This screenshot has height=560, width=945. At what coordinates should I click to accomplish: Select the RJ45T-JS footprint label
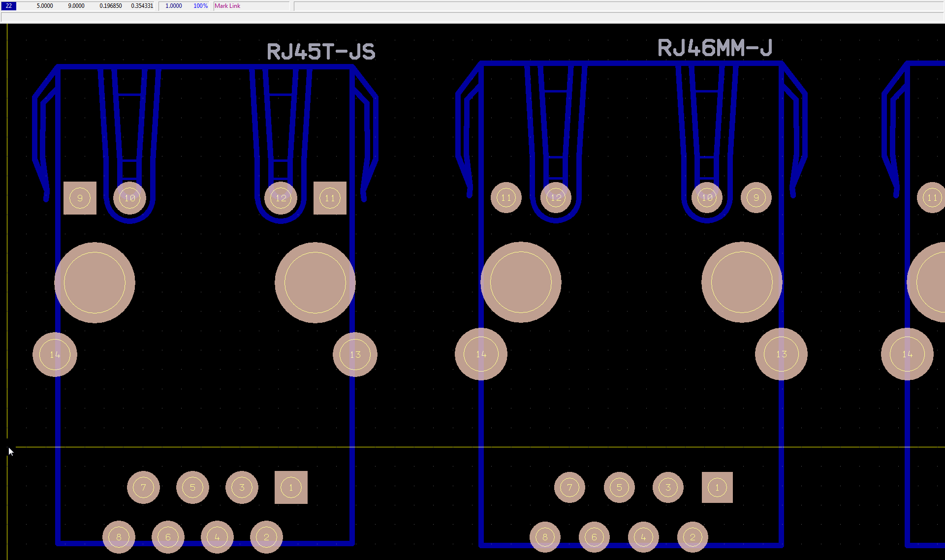pos(321,52)
